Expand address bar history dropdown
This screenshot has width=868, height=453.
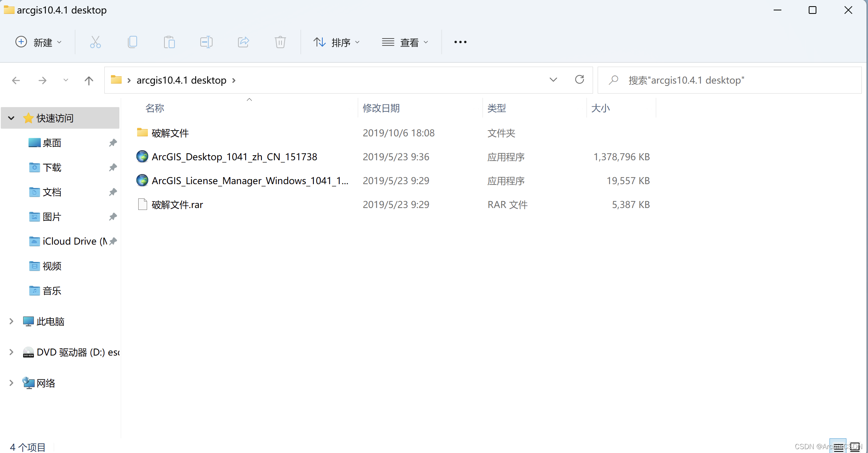point(553,80)
